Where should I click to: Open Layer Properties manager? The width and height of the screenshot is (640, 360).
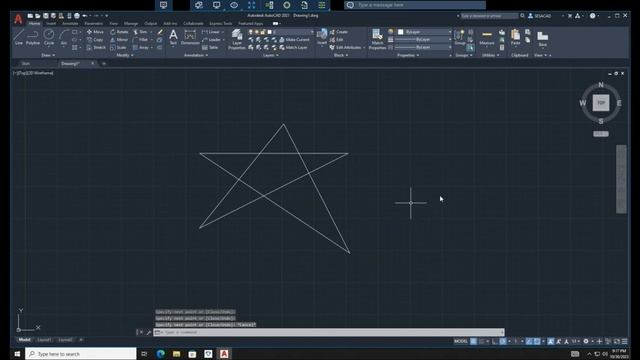click(237, 39)
